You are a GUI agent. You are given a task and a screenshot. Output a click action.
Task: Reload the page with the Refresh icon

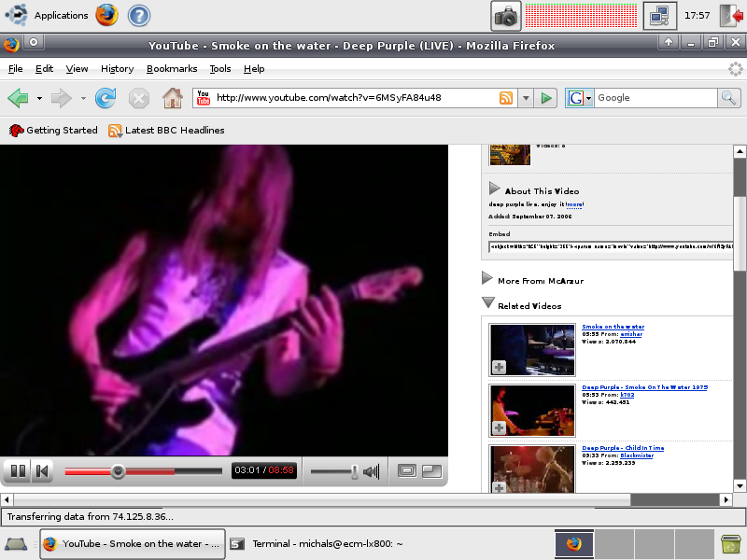(x=106, y=98)
